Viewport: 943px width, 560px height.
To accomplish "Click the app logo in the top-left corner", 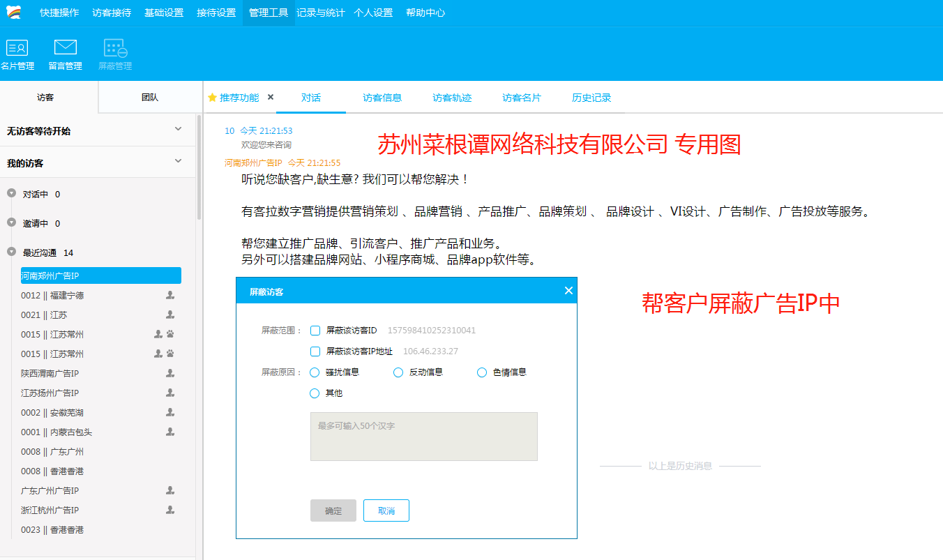I will click(14, 13).
